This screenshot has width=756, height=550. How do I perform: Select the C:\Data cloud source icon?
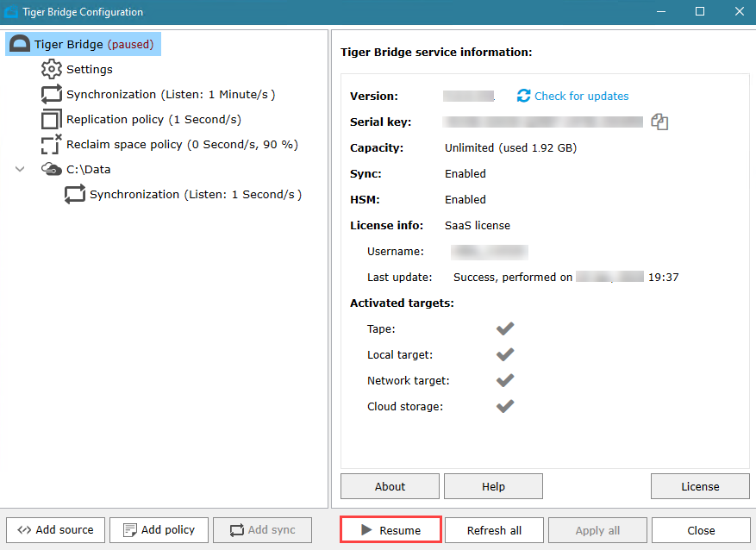tap(50, 169)
